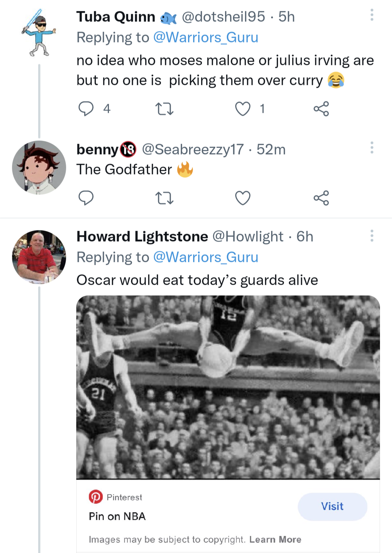392x553 pixels.
Task: Open @Warriors_Guru mention in Tuba Quinn's reply
Action: coord(205,37)
